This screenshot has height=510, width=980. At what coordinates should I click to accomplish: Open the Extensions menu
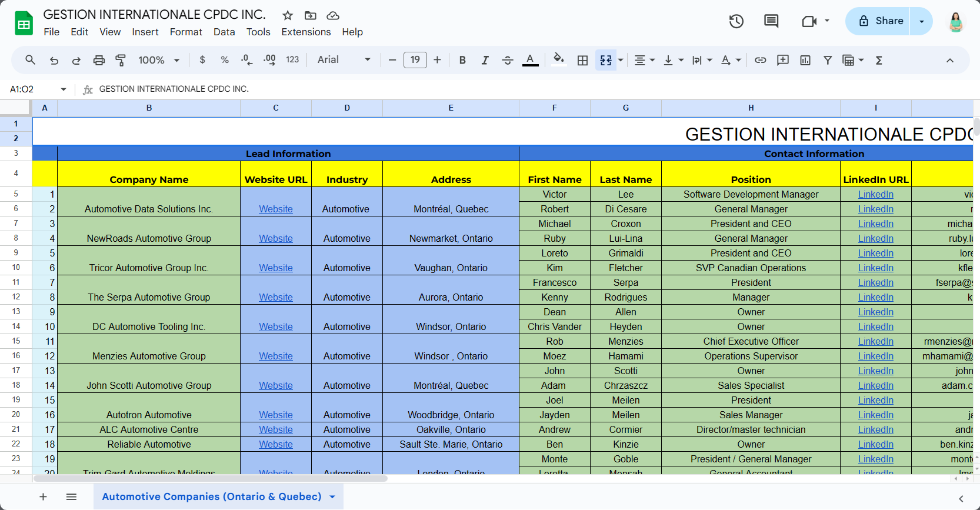click(306, 32)
